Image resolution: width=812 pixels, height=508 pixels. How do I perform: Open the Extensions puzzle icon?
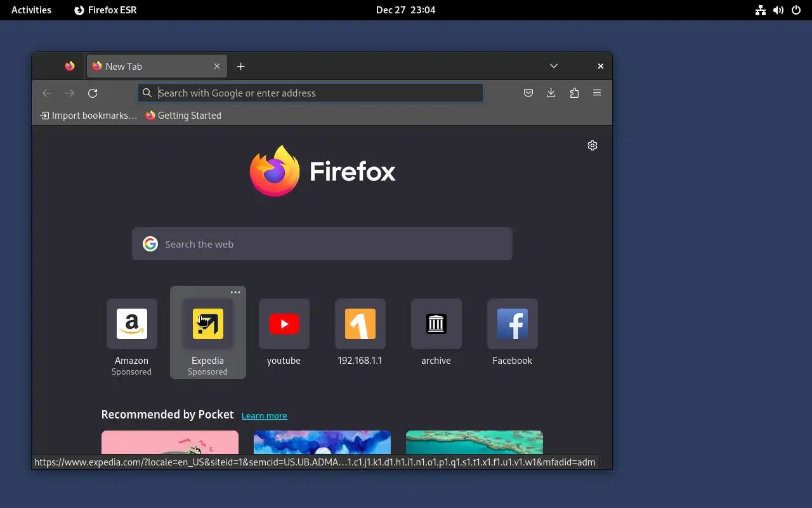tap(574, 93)
